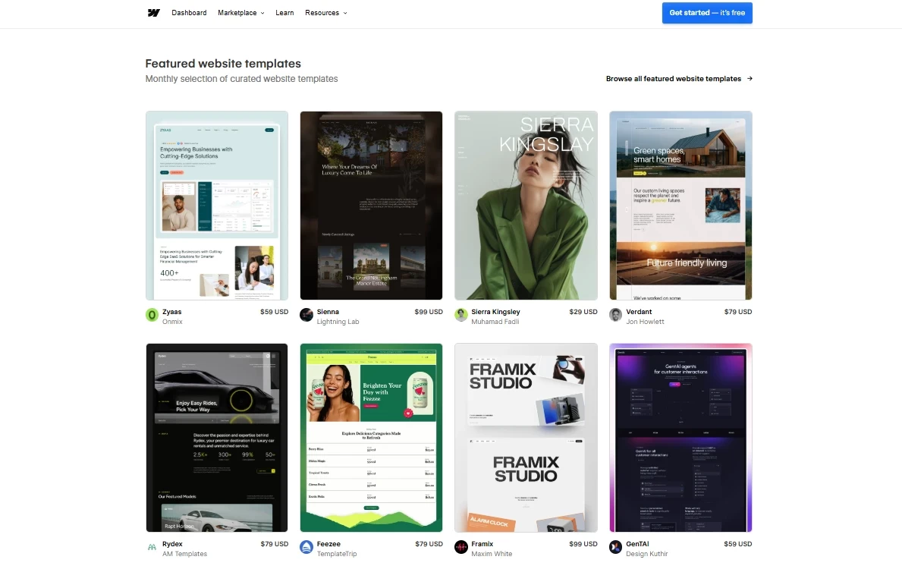Select the Feezee template title link
The image size is (902, 588).
(328, 544)
